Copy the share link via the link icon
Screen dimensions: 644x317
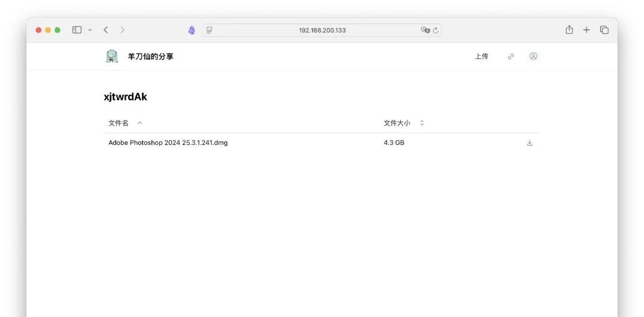[x=511, y=57]
